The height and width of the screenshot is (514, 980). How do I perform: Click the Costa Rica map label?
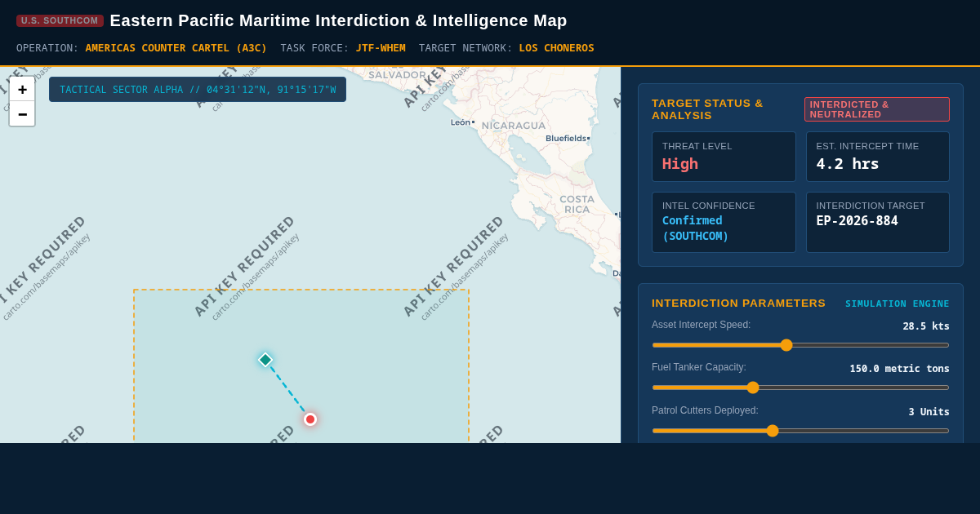(x=577, y=204)
